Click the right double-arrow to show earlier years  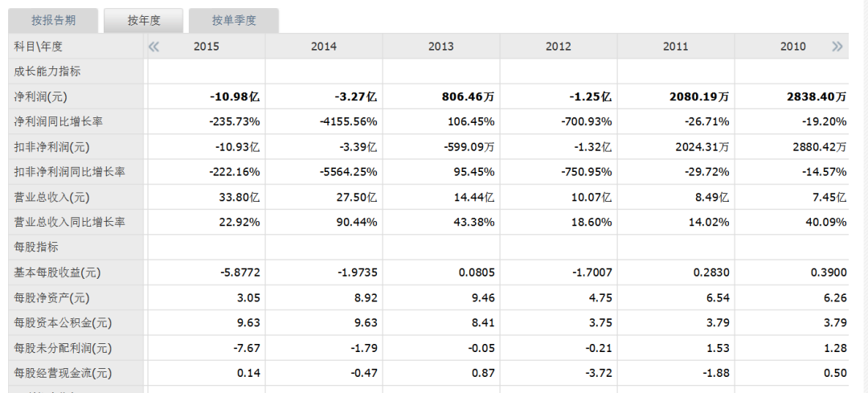point(837,47)
